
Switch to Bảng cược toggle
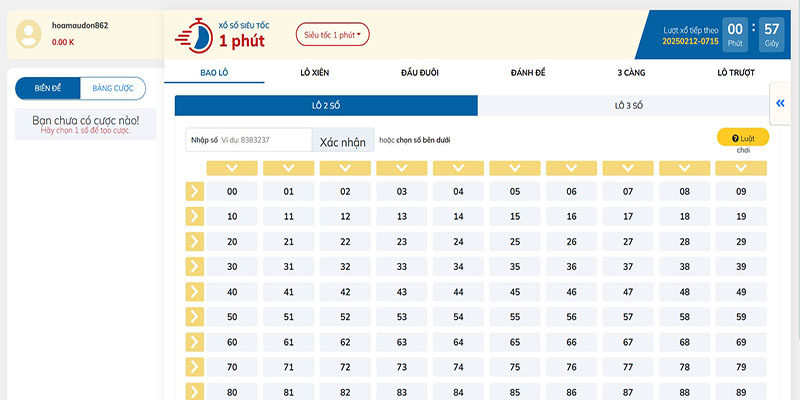point(112,88)
